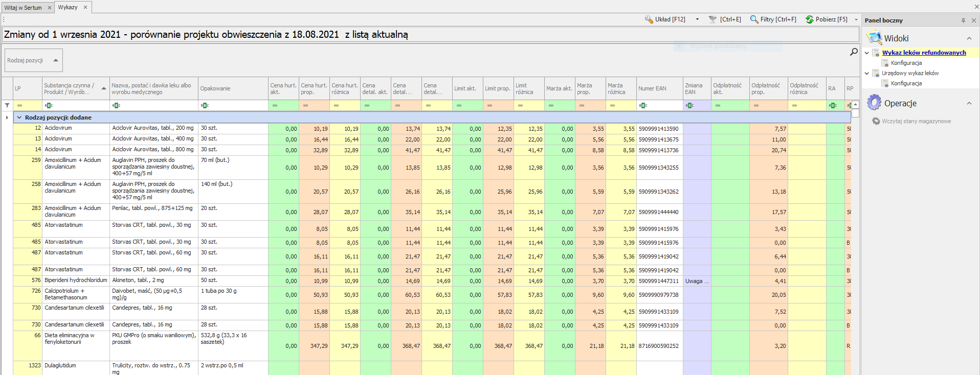Pin the Panel boczny side panel

pos(963,20)
